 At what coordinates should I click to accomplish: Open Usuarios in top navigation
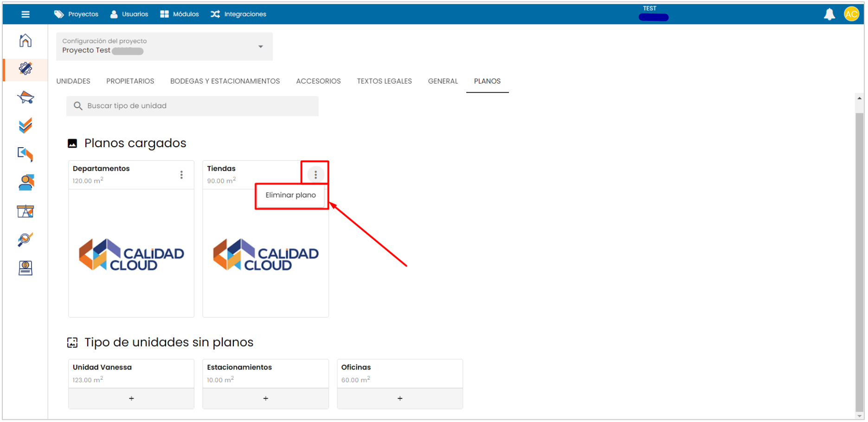(x=129, y=14)
